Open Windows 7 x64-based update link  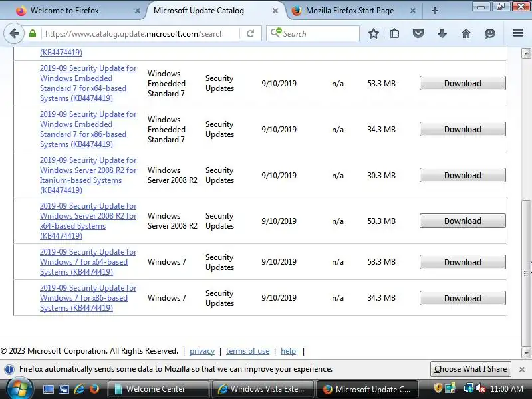coord(88,262)
